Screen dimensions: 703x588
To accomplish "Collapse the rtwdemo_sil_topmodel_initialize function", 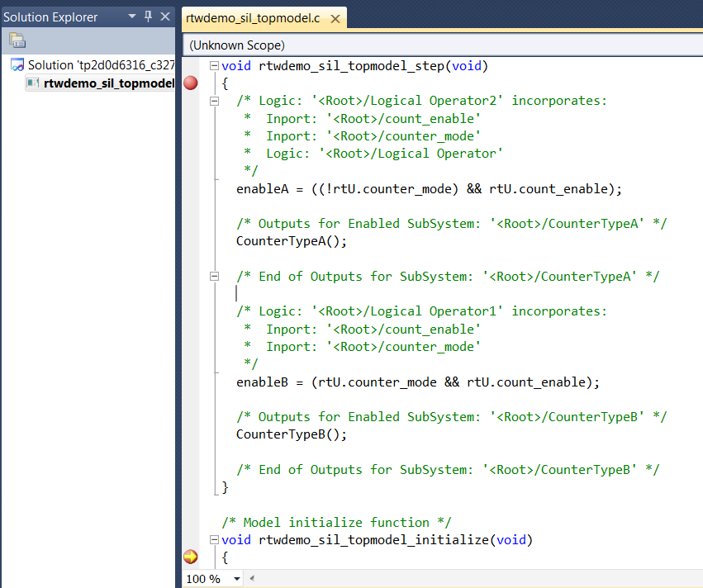I will pos(215,540).
